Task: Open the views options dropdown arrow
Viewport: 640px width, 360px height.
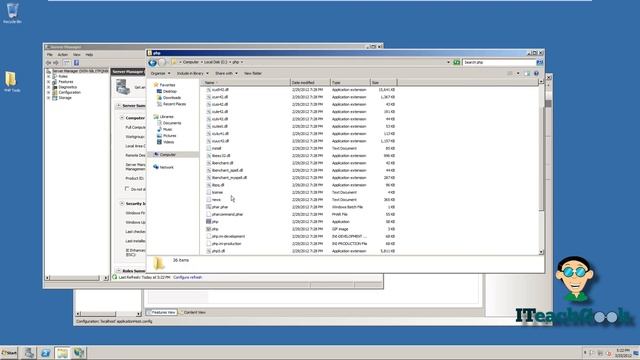Action: pyautogui.click(x=518, y=73)
